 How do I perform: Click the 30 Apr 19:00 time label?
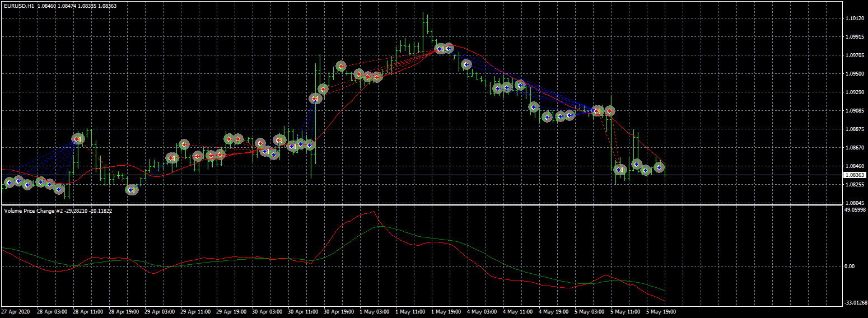click(x=339, y=311)
